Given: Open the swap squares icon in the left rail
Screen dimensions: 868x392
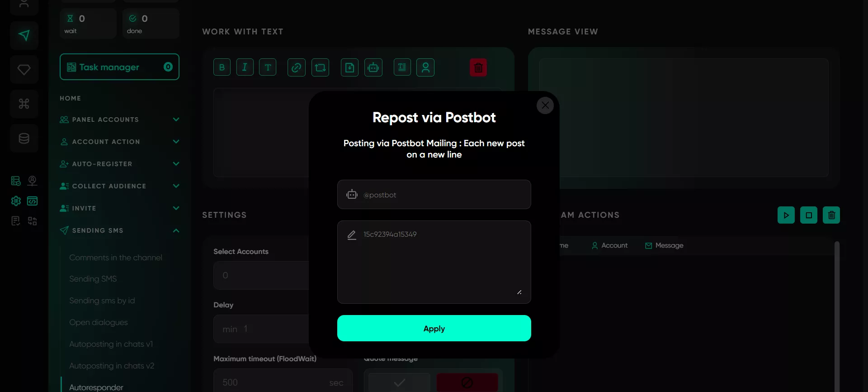Looking at the screenshot, I should click(x=33, y=221).
